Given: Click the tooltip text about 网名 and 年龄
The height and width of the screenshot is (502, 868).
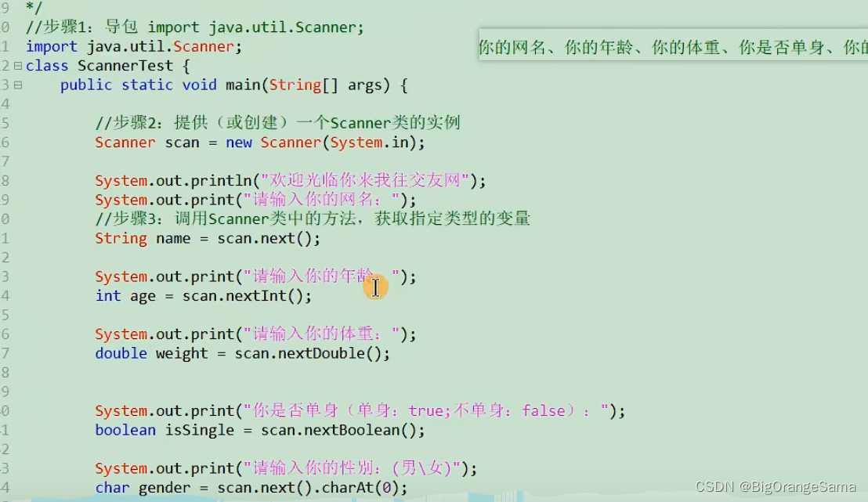Looking at the screenshot, I should [666, 47].
